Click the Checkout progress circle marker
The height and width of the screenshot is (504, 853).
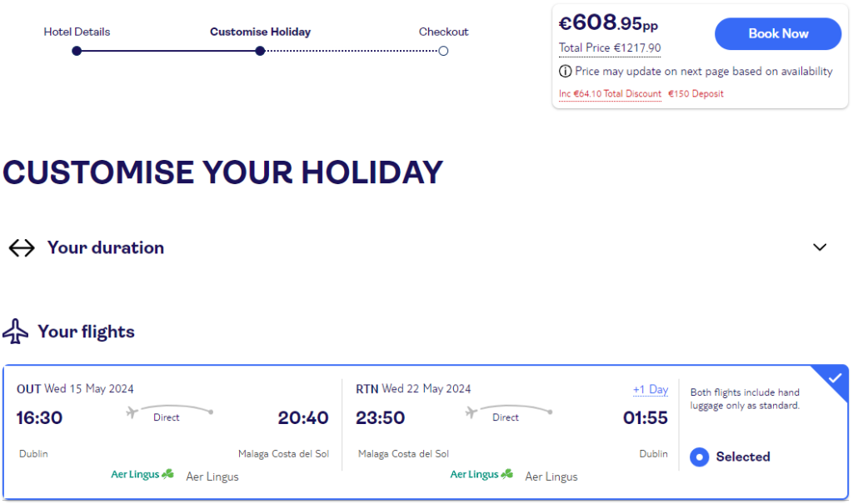(443, 51)
